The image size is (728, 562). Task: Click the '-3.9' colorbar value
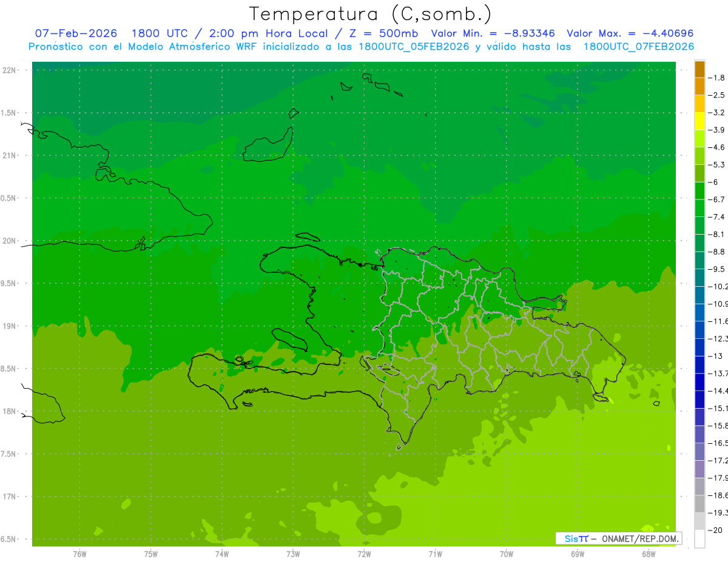pos(717,130)
